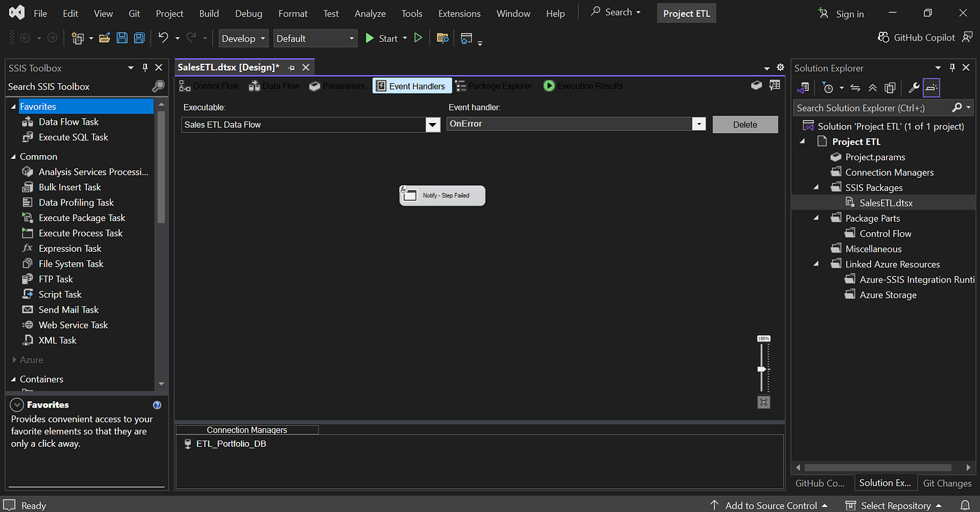The width and height of the screenshot is (980, 512).
Task: Select FTP Task in toolbox
Action: coord(56,279)
